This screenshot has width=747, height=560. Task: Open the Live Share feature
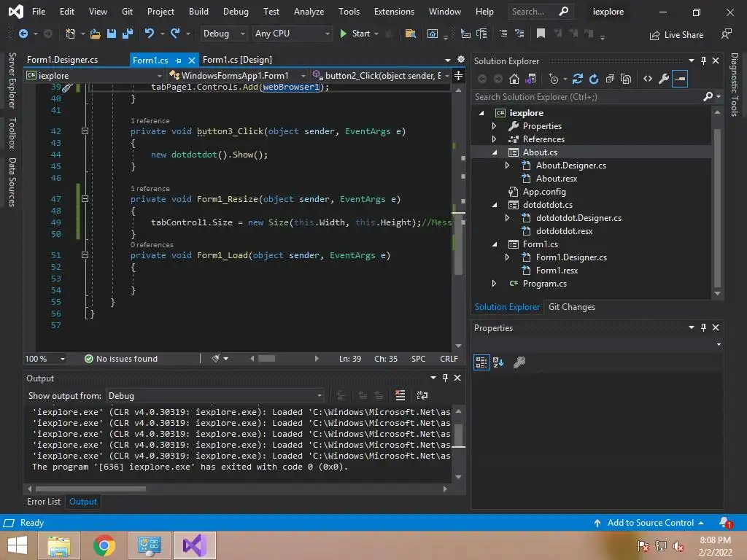click(676, 34)
